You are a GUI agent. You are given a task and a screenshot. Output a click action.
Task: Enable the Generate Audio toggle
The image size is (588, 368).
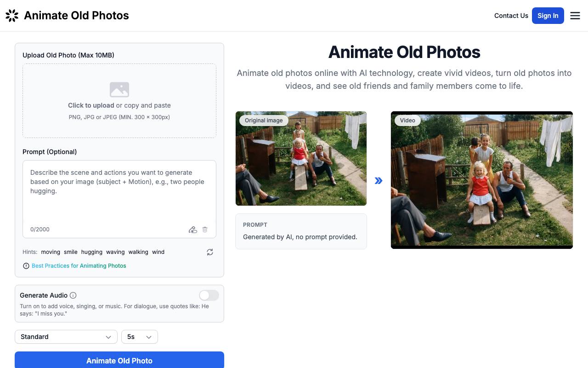click(209, 295)
